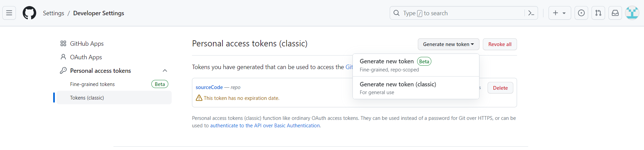Click the user profile avatar
The width and height of the screenshot is (644, 150).
click(x=632, y=13)
